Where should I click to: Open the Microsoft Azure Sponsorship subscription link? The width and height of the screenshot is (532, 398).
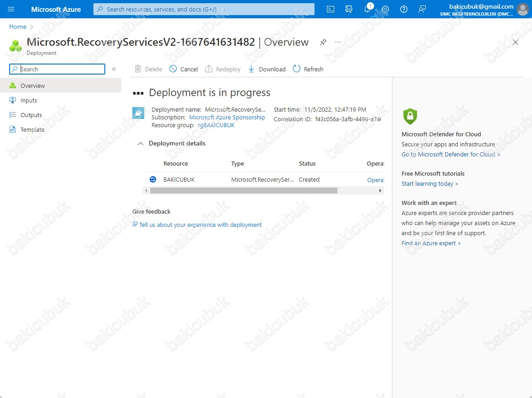(227, 117)
